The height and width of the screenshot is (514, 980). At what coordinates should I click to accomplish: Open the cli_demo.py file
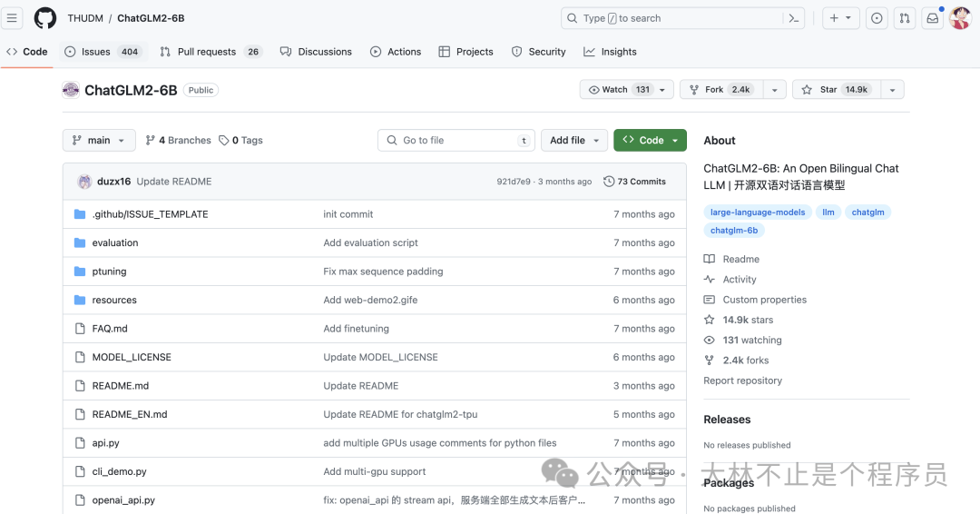120,471
